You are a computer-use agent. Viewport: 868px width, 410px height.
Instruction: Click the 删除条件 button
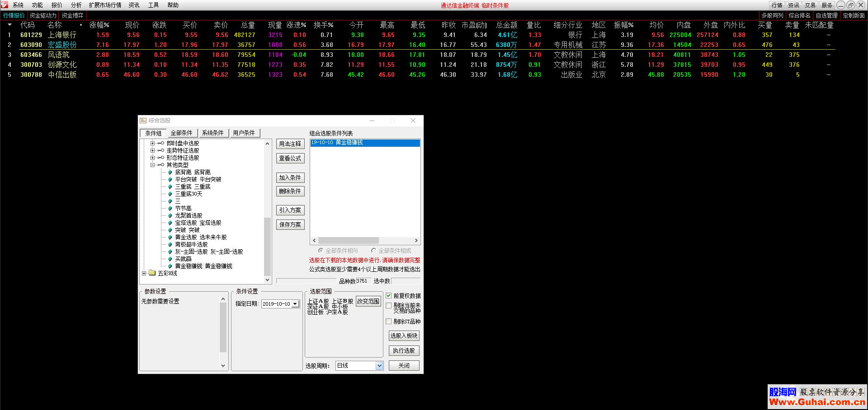290,191
